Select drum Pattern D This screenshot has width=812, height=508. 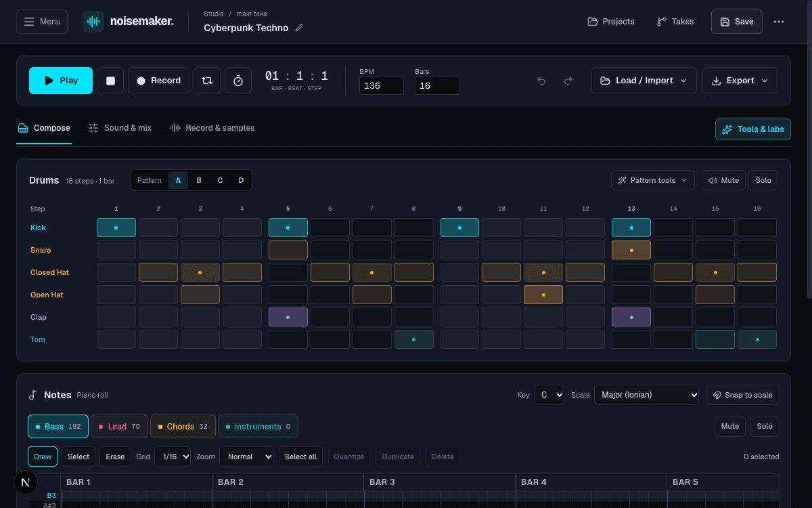click(x=241, y=180)
